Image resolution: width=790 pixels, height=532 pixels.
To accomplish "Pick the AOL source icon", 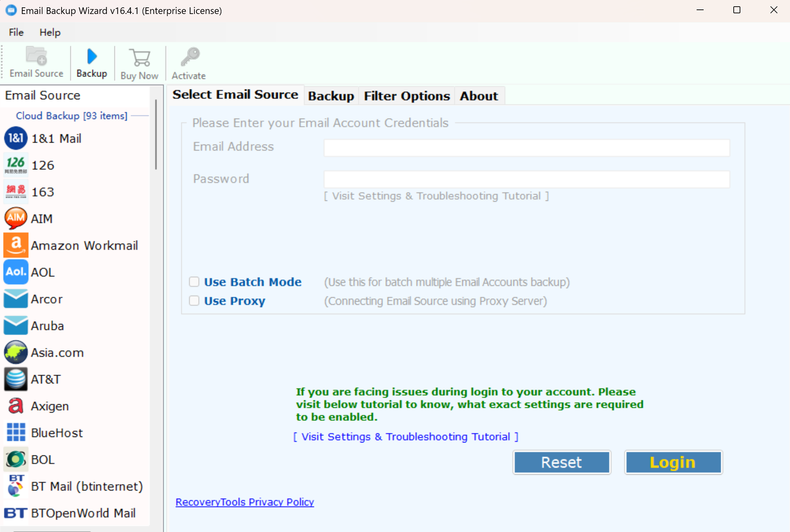I will pos(16,272).
